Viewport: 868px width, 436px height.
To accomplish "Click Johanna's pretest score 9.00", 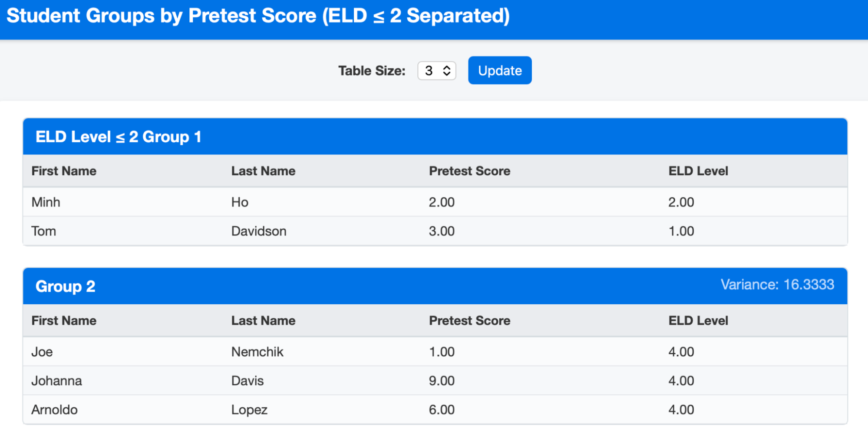I will coord(442,381).
